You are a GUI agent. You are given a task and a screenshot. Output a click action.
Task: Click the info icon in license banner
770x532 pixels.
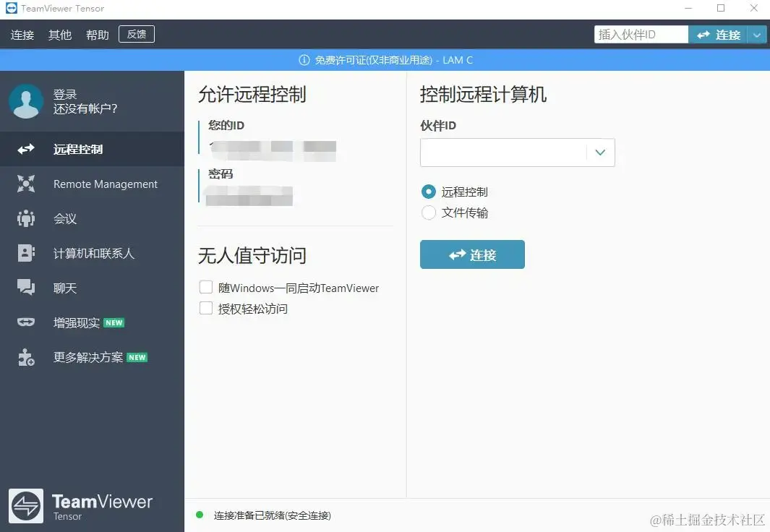click(304, 60)
